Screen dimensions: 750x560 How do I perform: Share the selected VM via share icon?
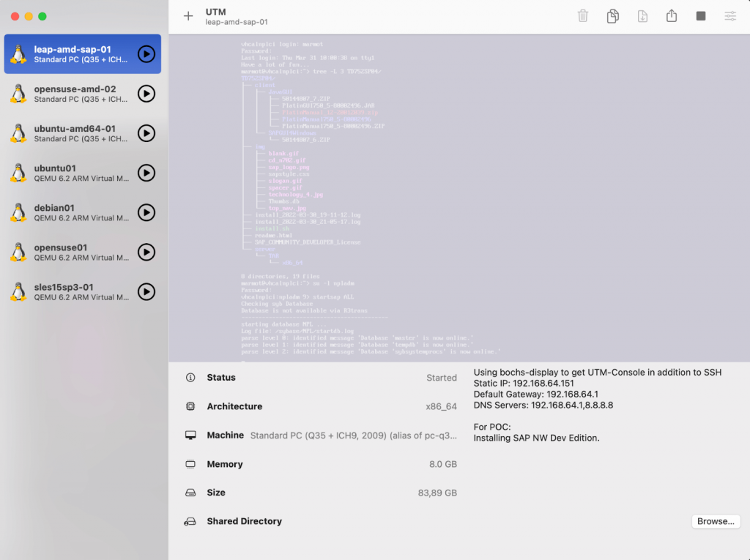pyautogui.click(x=672, y=15)
